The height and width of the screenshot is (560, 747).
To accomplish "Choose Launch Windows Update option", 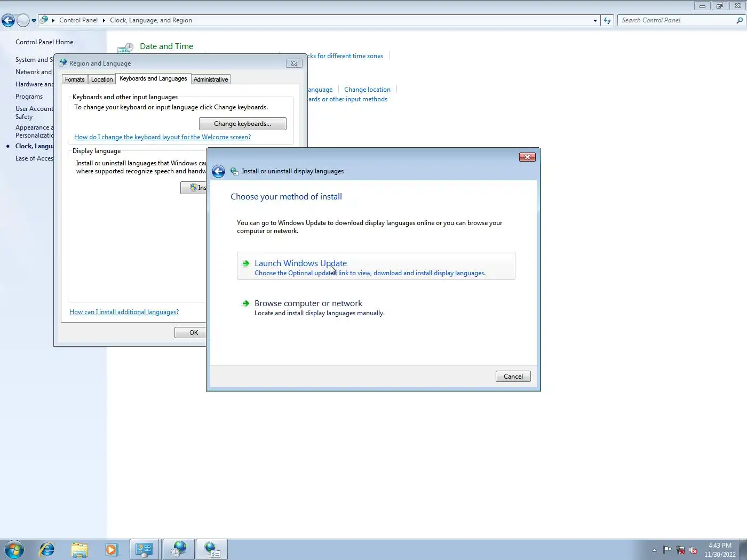I will click(x=376, y=266).
